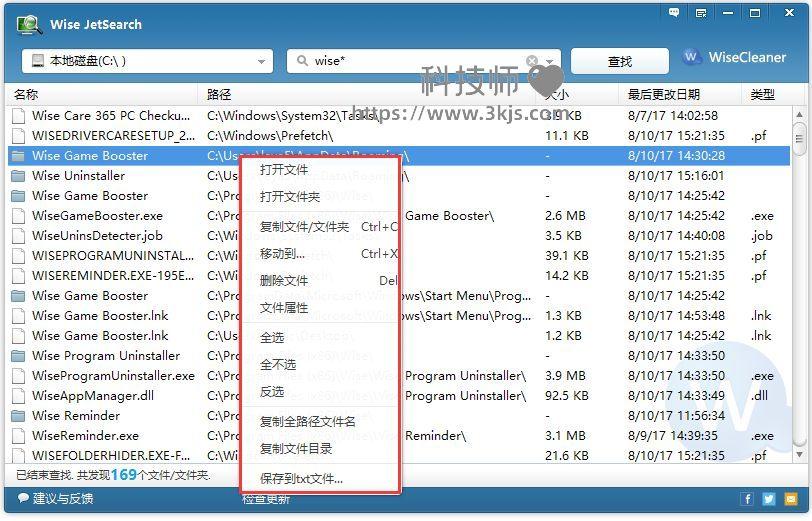Click the 建议与反馈 feedback link
The image size is (812, 521).
pyautogui.click(x=56, y=499)
